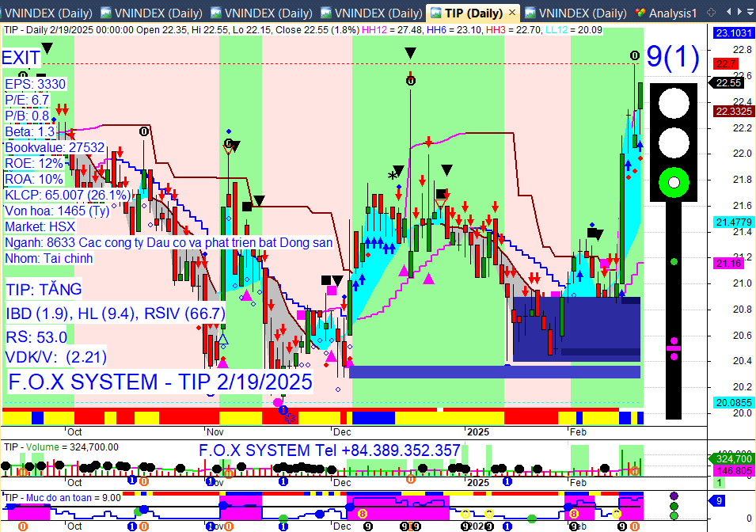
Task: Click the dark blue support zone rectangle
Action: [576, 329]
